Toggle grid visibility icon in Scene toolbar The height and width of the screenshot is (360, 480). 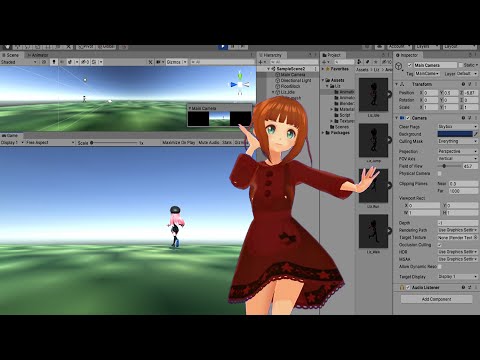(94, 62)
